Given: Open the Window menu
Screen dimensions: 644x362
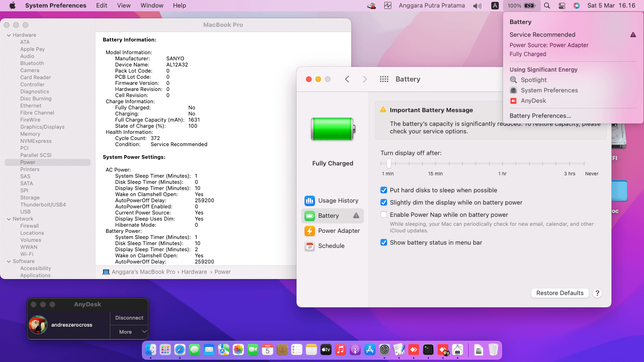Looking at the screenshot, I should [x=152, y=6].
